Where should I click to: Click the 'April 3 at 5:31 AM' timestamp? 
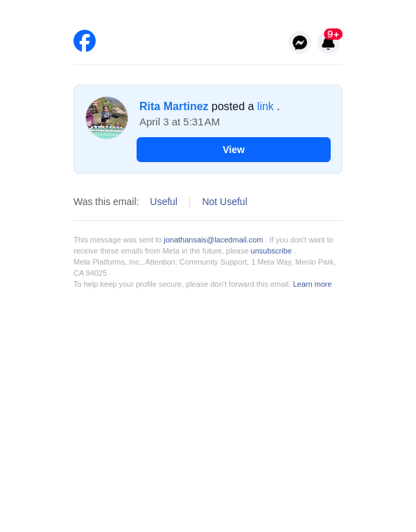pyautogui.click(x=180, y=122)
